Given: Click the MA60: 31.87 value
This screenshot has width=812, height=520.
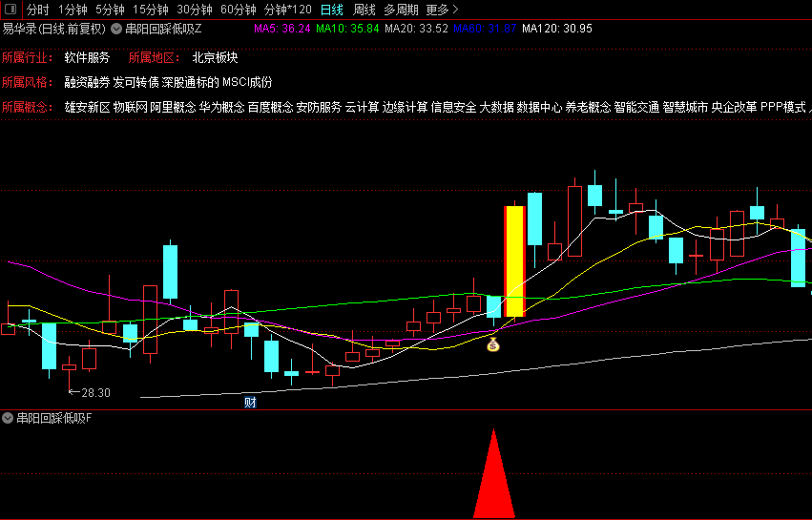Looking at the screenshot, I should pyautogui.click(x=485, y=29).
